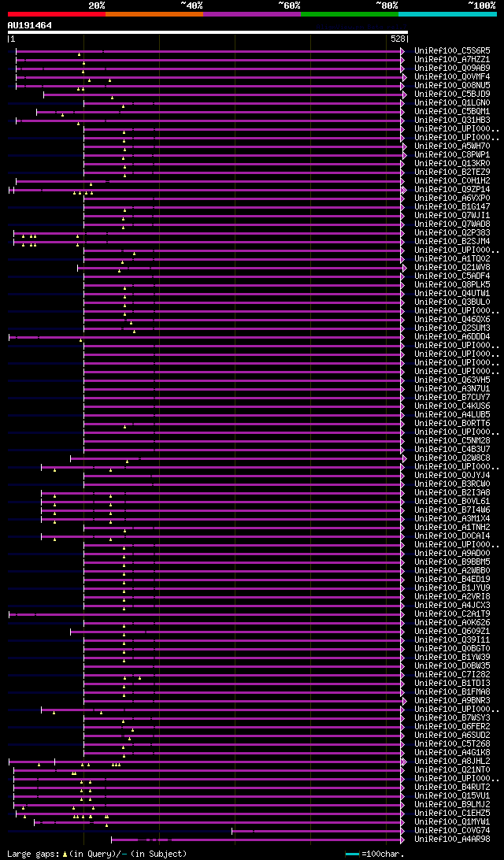
Task: Open hit UniRef100_Q0VMF4
Action: (453, 77)
